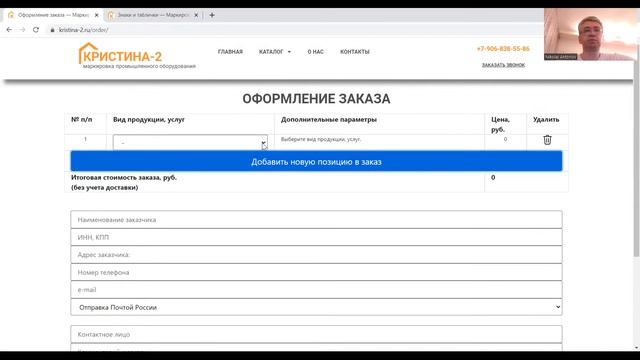Open the Отправка Почтой России delivery dropdown
This screenshot has width=640, height=360.
click(x=316, y=307)
